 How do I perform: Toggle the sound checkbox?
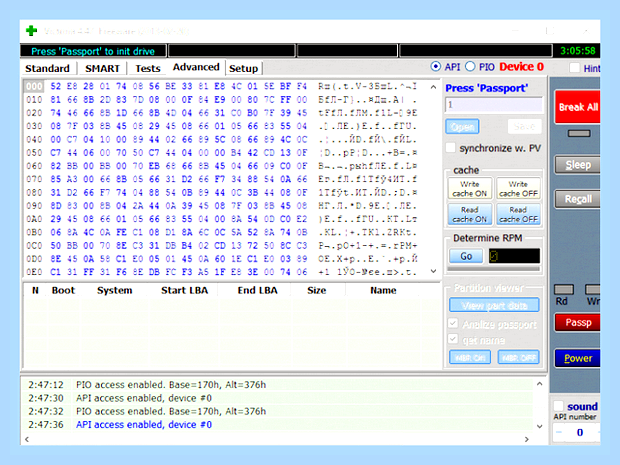559,406
